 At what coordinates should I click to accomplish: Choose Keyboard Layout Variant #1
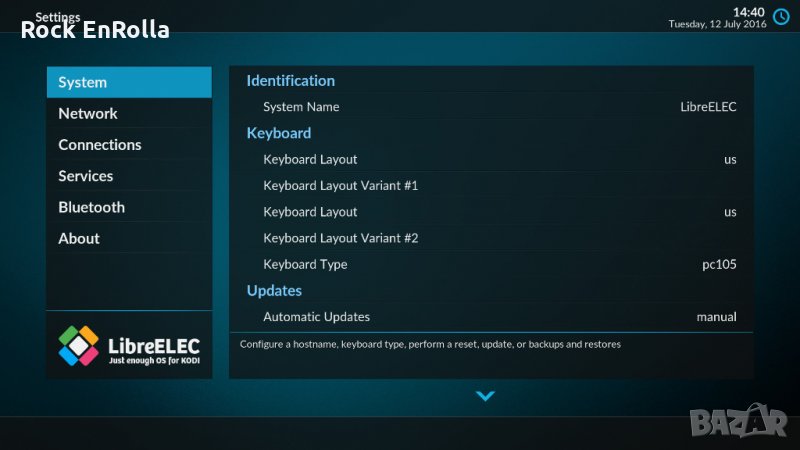click(491, 186)
